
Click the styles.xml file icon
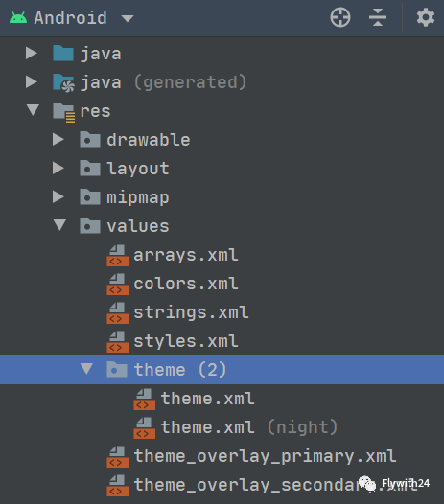tap(117, 342)
